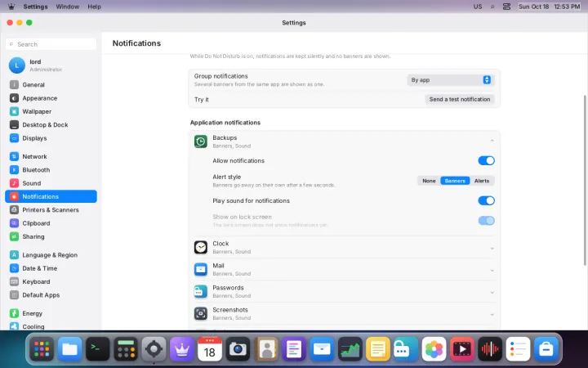Open the Group notifications By app dropdown
Image resolution: width=588 pixels, height=368 pixels.
pos(450,80)
